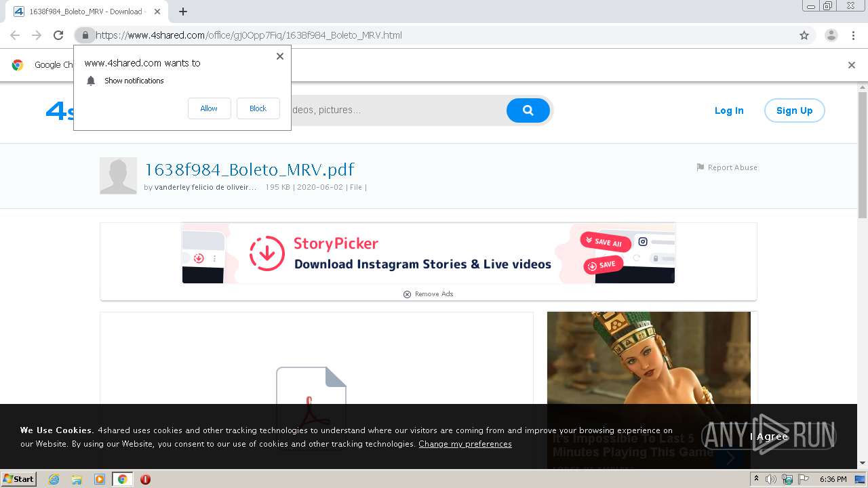Close the 1638f984_Boleto_MRV tab
The width and height of the screenshot is (868, 488).
tap(158, 12)
